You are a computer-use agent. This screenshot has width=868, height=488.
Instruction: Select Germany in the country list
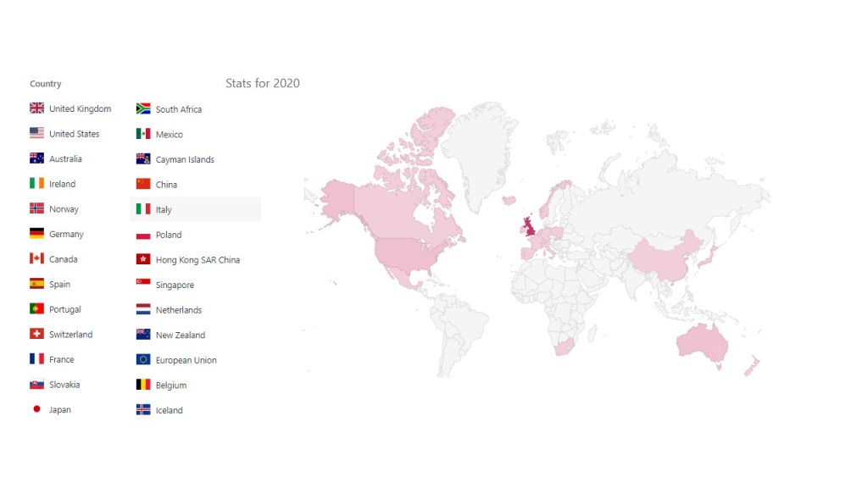(66, 234)
